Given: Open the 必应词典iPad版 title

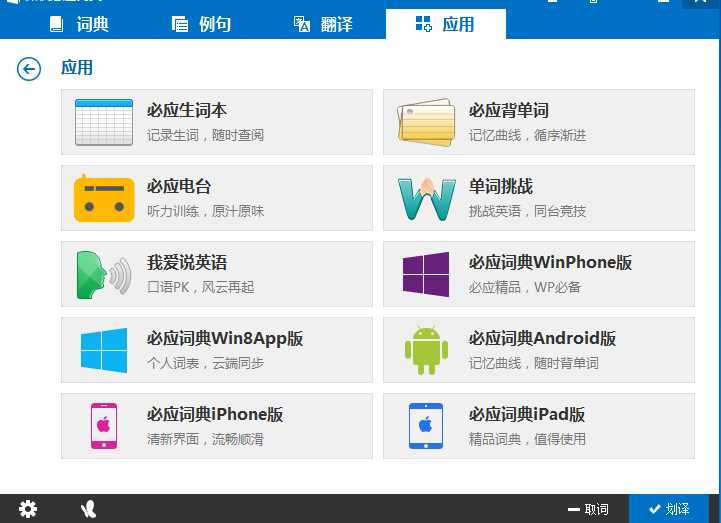Looking at the screenshot, I should click(527, 414).
